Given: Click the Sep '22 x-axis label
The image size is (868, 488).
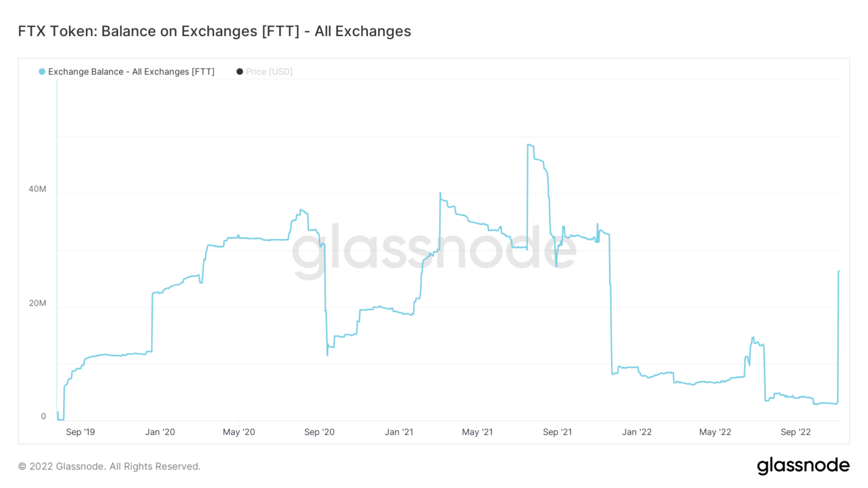Looking at the screenshot, I should [x=796, y=432].
